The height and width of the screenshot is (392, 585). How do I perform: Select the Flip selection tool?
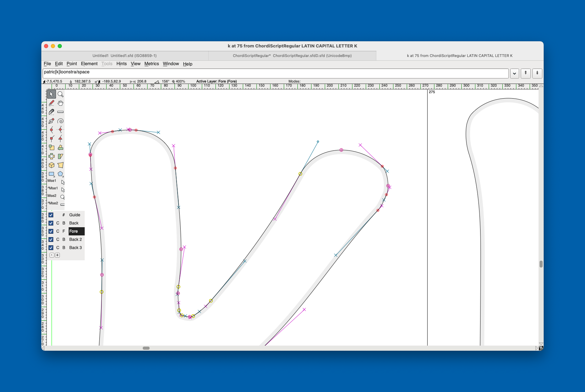52,156
